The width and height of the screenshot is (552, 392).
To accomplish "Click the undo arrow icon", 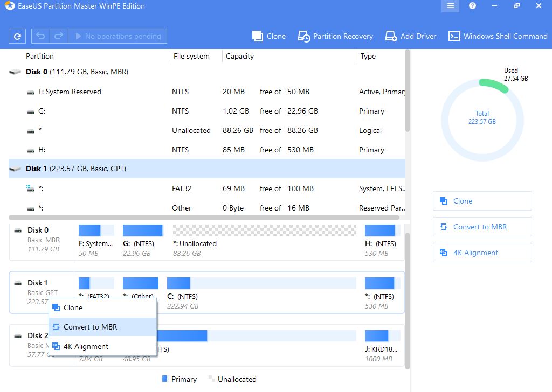I will coord(40,36).
